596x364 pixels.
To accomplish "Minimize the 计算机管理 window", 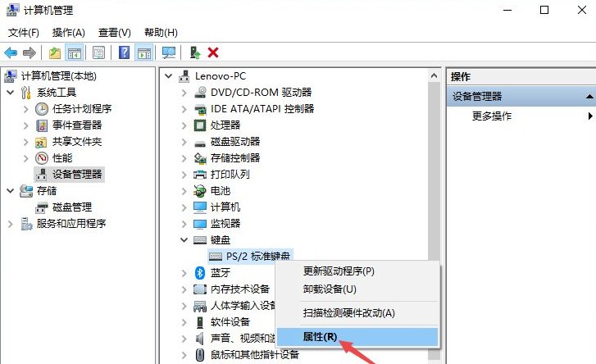I will click(x=507, y=11).
